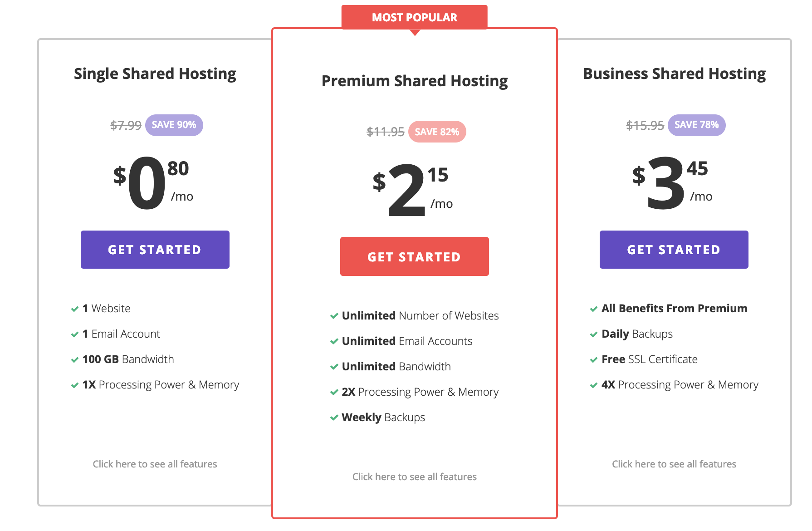This screenshot has width=812, height=531.
Task: Click checkmark next to 100 GB Bandwidth
Action: click(x=75, y=360)
